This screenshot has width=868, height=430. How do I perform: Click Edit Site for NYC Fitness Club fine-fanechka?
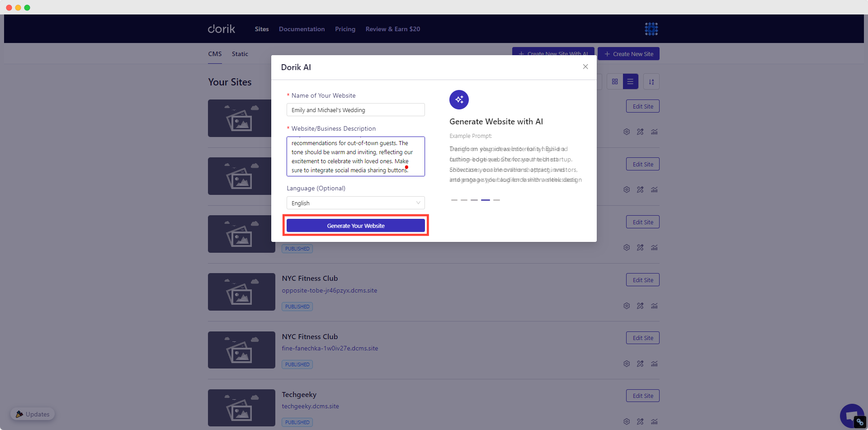[x=643, y=338]
